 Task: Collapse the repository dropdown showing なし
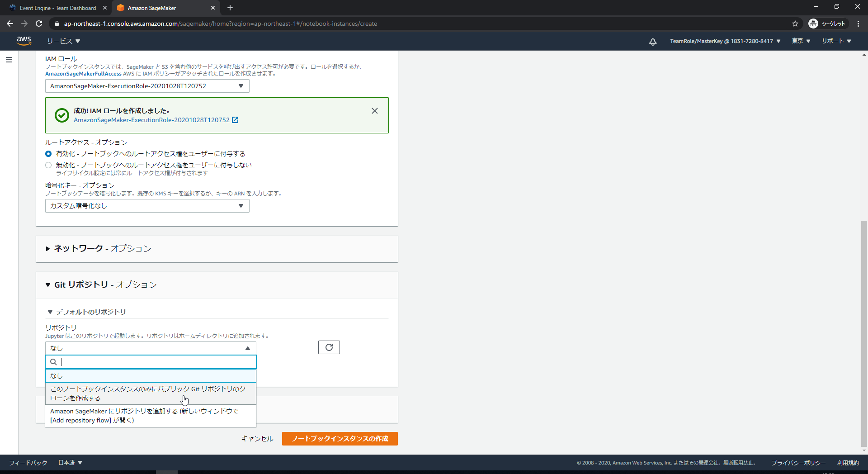tap(151, 348)
